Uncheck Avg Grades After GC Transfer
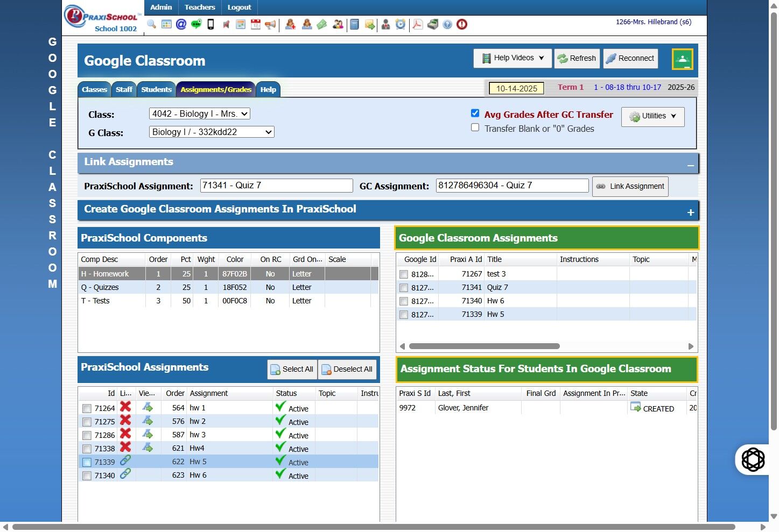The image size is (779, 532). [x=475, y=113]
